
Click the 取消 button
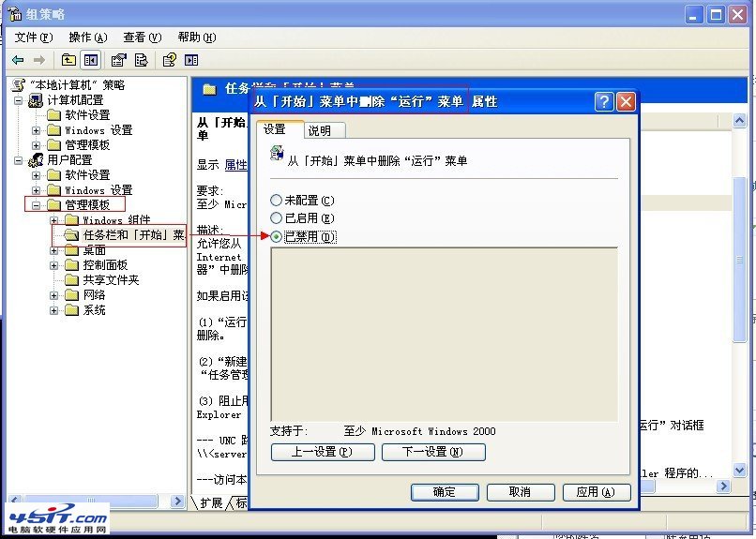(521, 492)
